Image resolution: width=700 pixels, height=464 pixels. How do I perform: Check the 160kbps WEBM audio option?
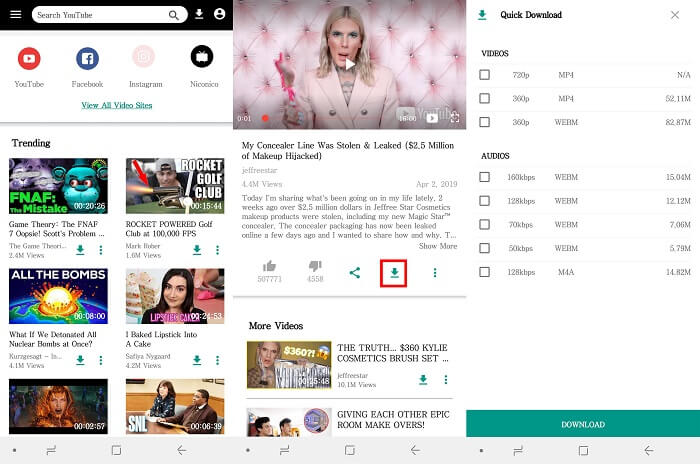pos(484,177)
